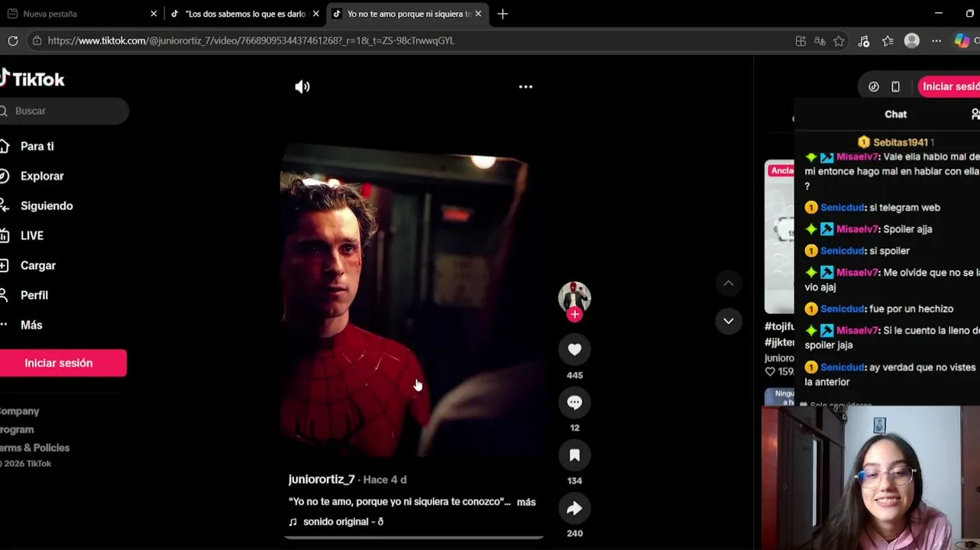Click the '240' shares count
The width and height of the screenshot is (980, 550).
click(574, 533)
